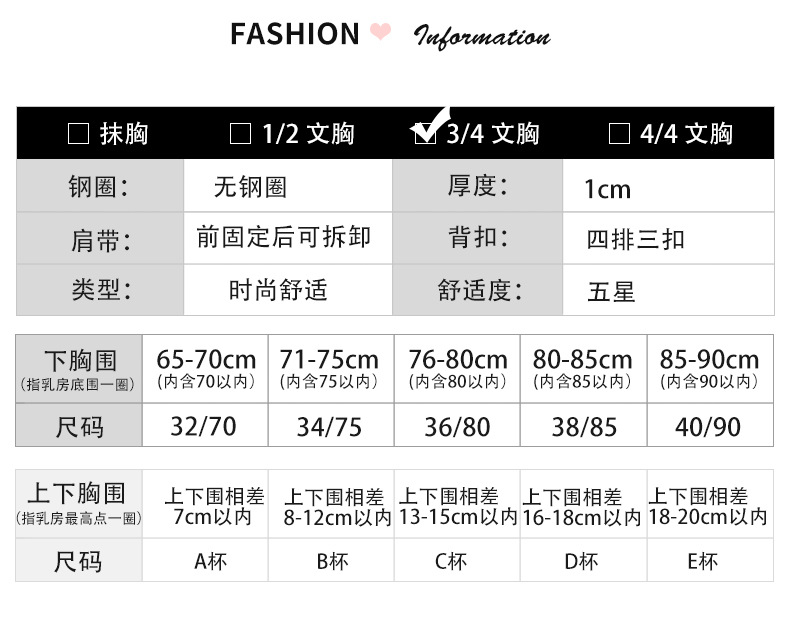Select the 40/90 size cell
This screenshot has height=618, width=790.
tap(708, 427)
